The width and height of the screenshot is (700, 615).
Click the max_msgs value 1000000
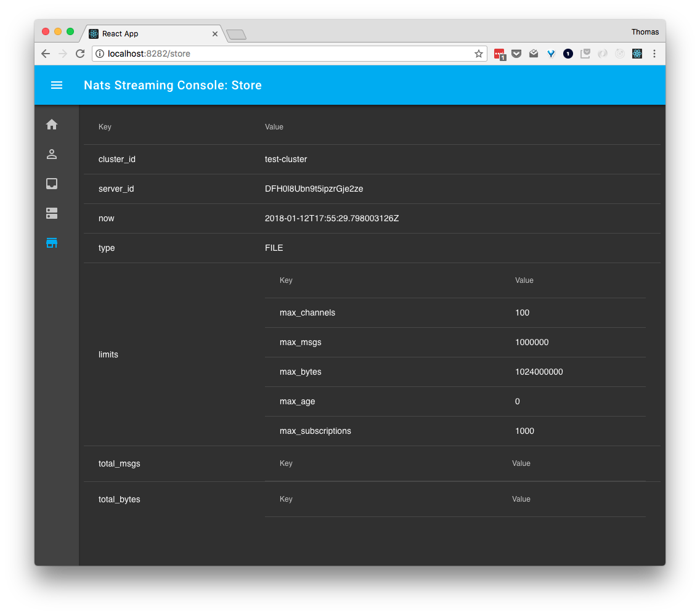532,342
